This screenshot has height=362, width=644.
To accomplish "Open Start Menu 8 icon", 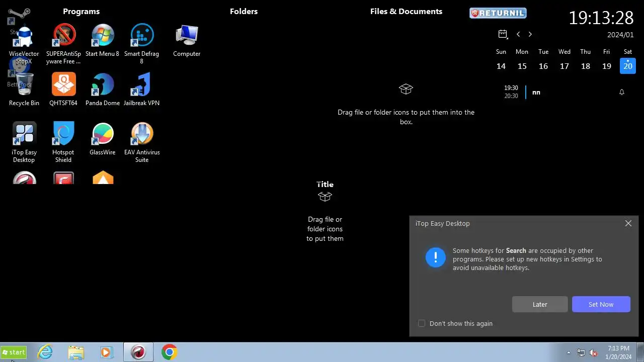I will [103, 41].
